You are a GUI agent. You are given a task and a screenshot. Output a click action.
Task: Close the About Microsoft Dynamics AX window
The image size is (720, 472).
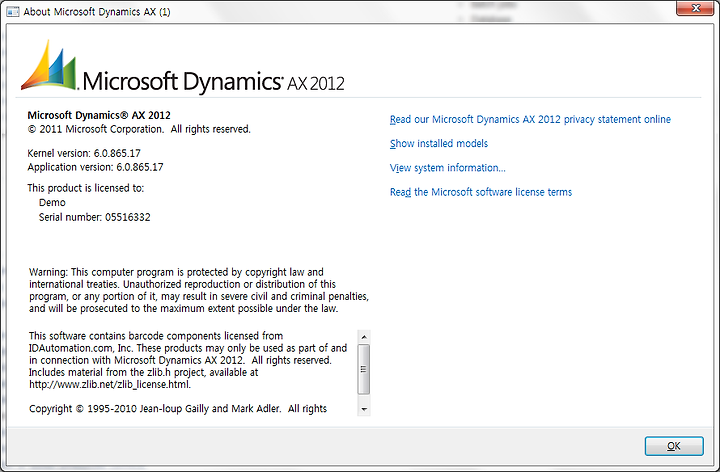(x=695, y=8)
